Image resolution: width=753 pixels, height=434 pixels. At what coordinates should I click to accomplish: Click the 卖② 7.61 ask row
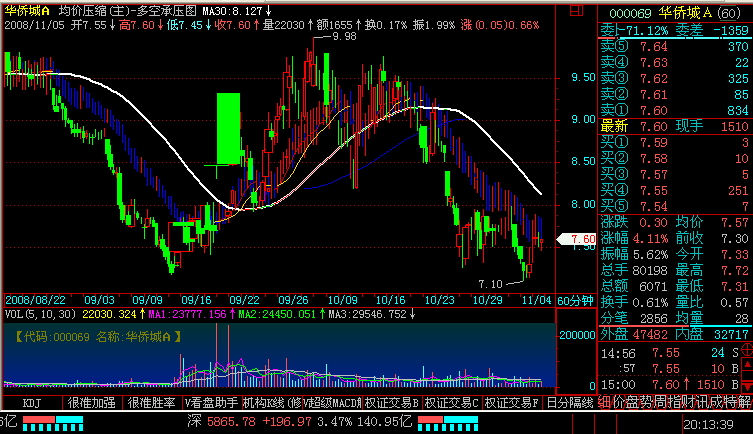(674, 94)
